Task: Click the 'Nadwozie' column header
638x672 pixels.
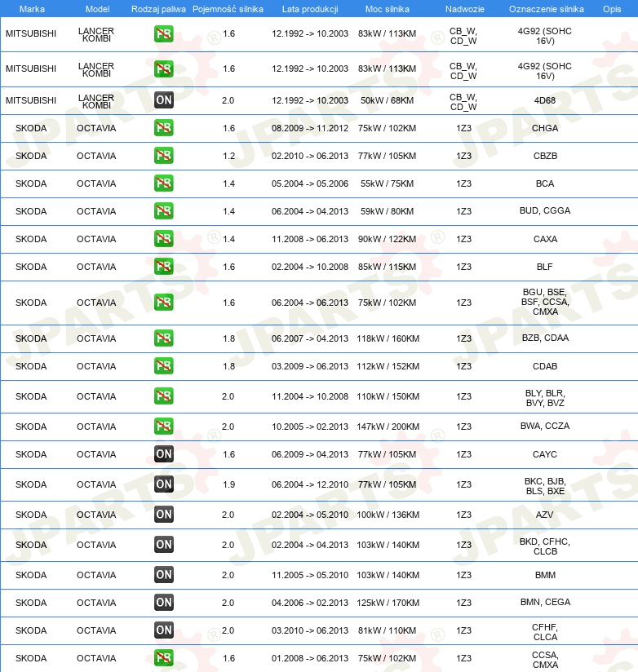Action: 465,9
